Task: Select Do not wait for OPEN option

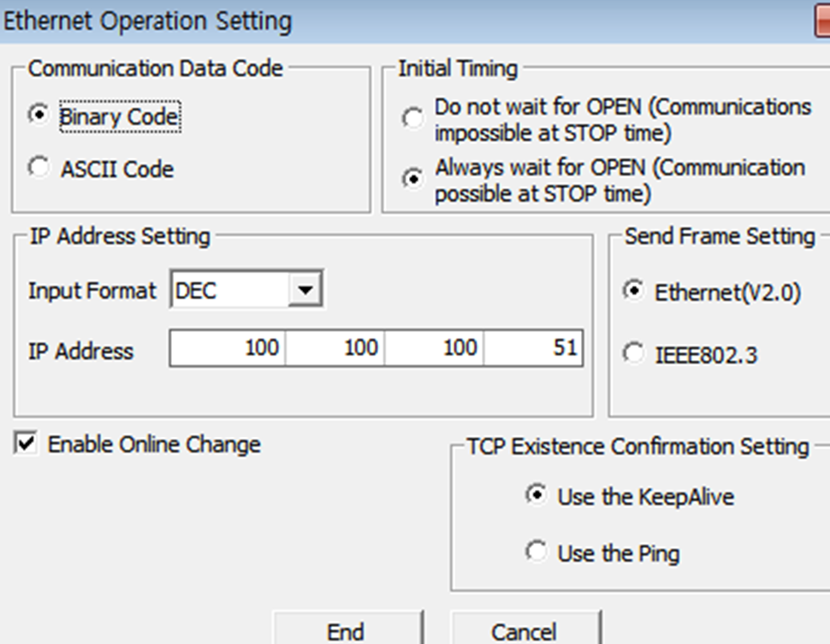Action: (413, 118)
